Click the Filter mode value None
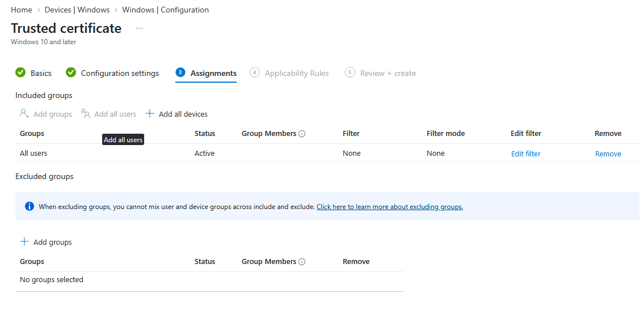The width and height of the screenshot is (644, 332). pyautogui.click(x=435, y=154)
